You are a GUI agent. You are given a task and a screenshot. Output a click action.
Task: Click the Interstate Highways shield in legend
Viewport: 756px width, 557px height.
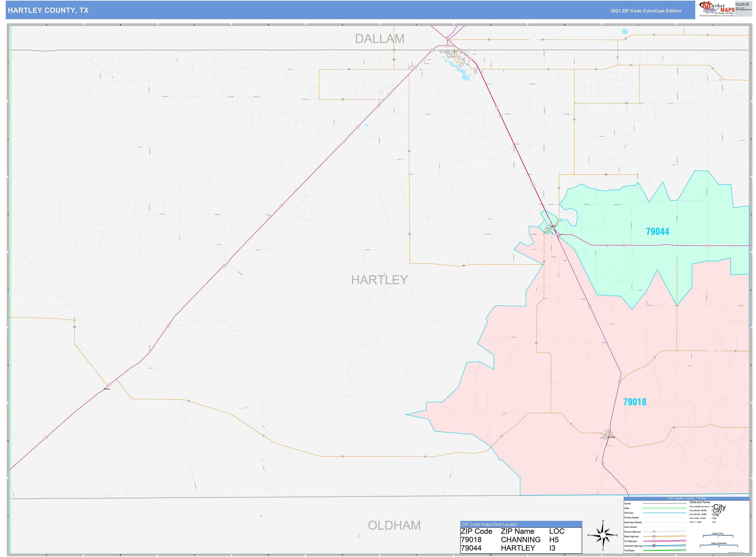point(654,545)
